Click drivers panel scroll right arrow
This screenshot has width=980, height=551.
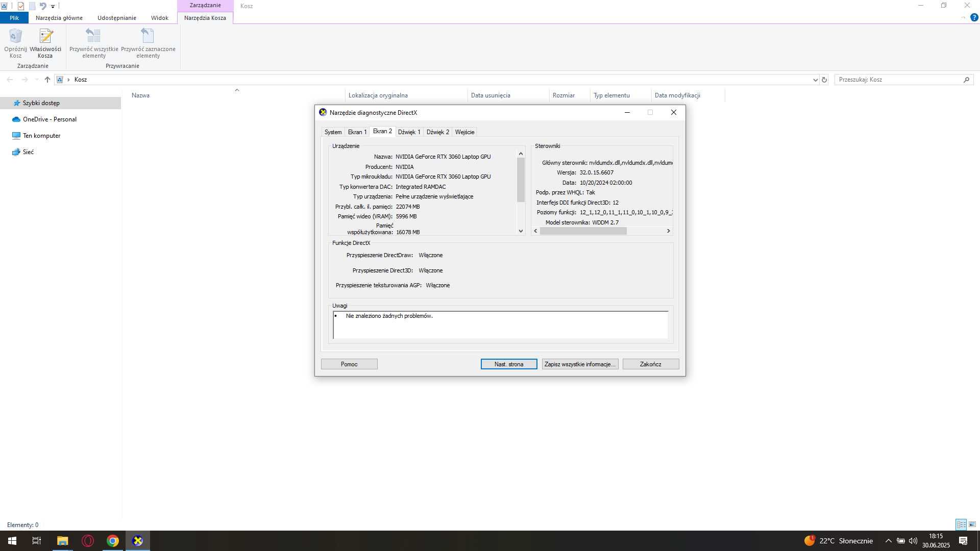coord(668,231)
